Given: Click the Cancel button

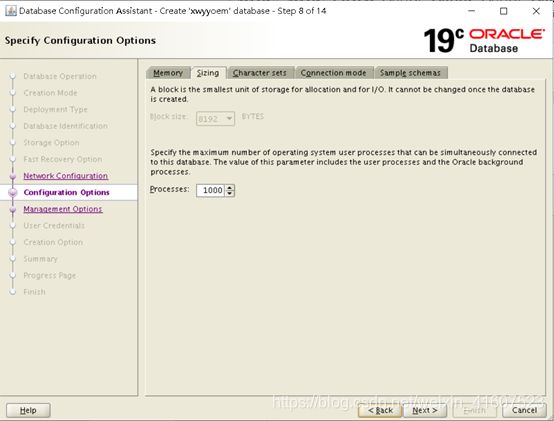Looking at the screenshot, I should pyautogui.click(x=524, y=410).
